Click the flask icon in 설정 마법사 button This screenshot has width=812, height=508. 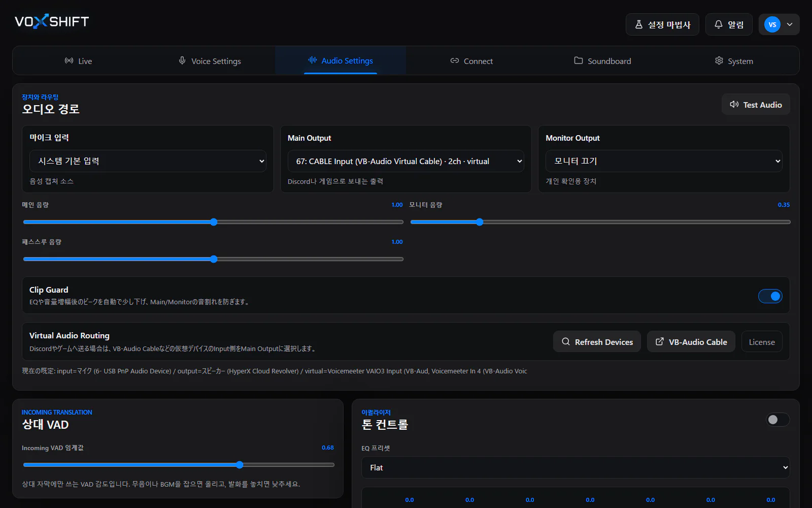[x=639, y=24]
